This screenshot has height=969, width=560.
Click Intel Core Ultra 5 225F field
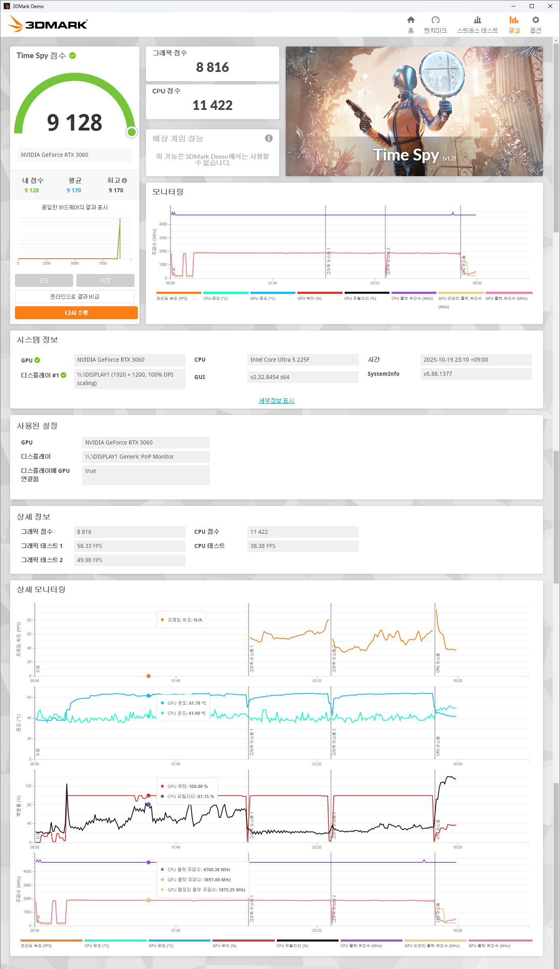pyautogui.click(x=303, y=360)
